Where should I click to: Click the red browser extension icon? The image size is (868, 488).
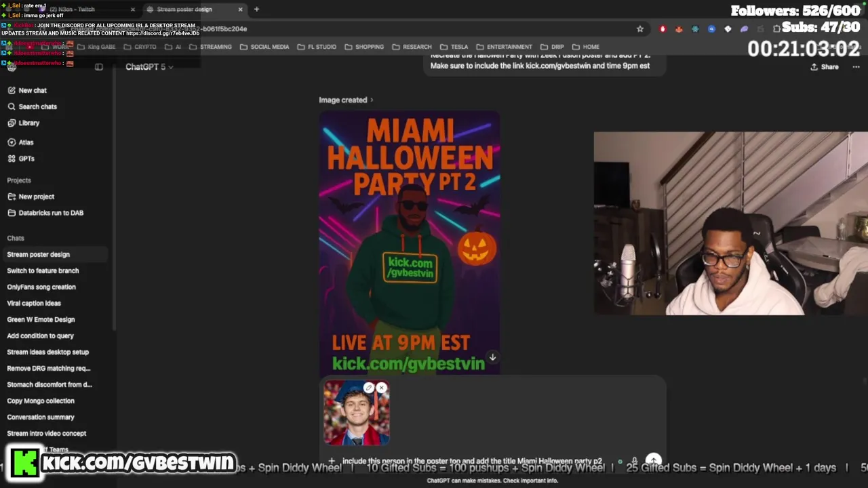tap(663, 29)
